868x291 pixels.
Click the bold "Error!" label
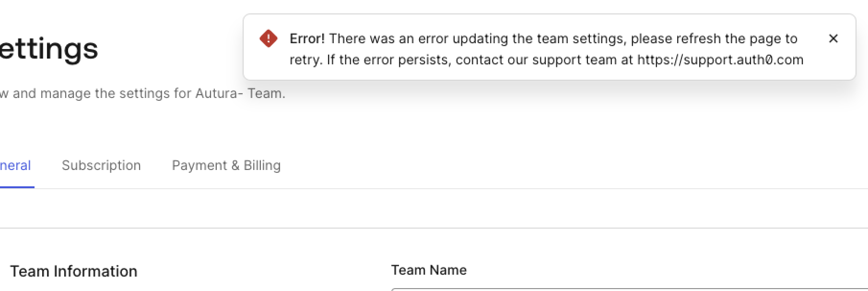point(307,38)
